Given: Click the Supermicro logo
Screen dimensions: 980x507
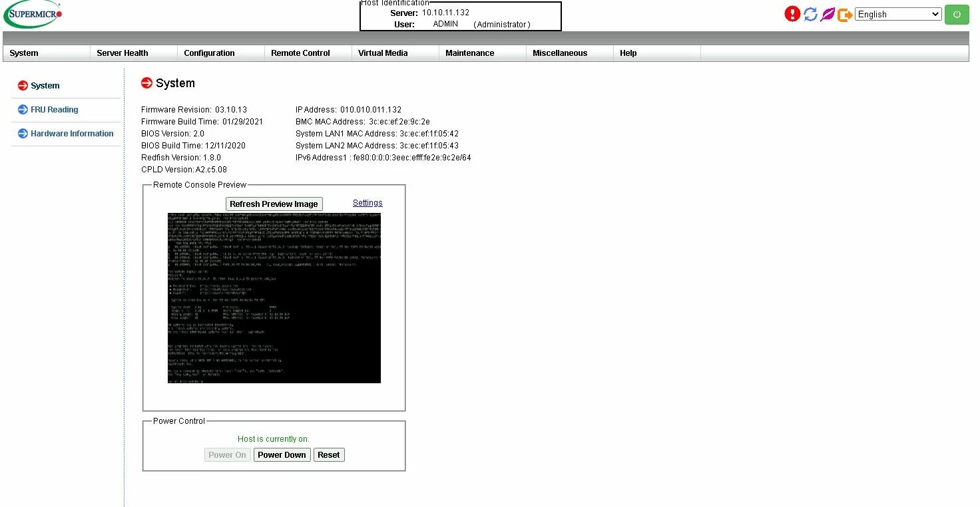Looking at the screenshot, I should [33, 14].
